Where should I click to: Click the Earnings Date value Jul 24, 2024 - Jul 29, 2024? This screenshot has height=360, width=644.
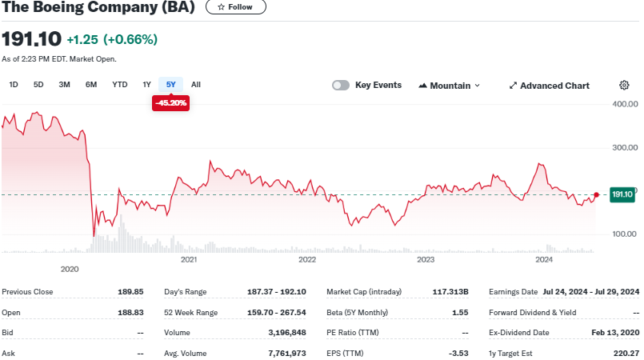pos(591,292)
